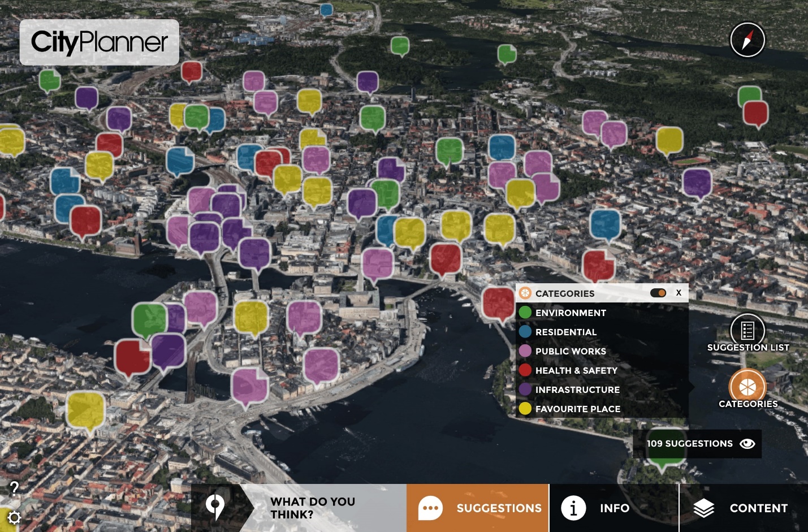Click the CityPlanner logo

(100, 42)
